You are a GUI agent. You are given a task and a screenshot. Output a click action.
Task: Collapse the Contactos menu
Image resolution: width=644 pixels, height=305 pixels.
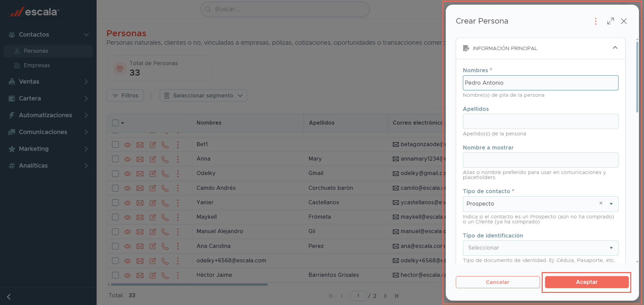[x=86, y=35]
